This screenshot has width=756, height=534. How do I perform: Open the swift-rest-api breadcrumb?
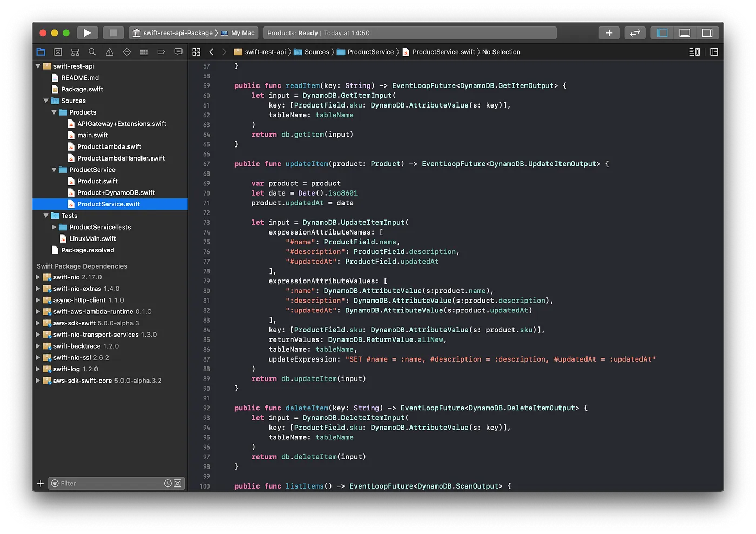pos(260,52)
